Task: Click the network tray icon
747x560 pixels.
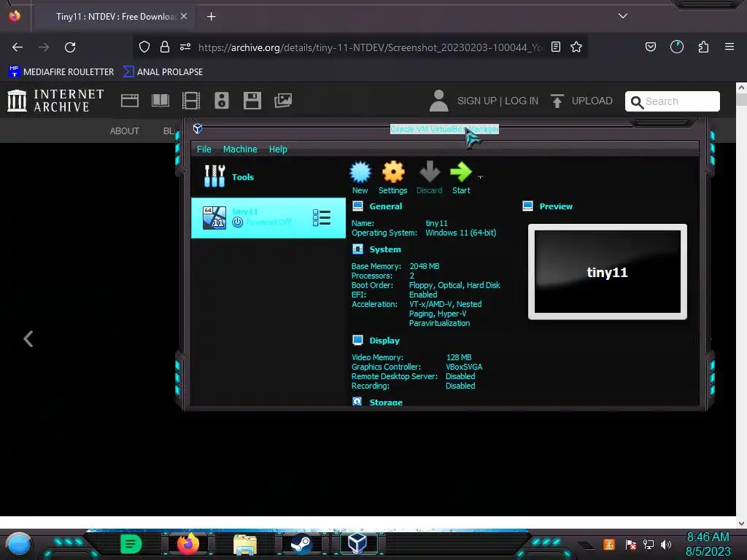Action: click(649, 544)
